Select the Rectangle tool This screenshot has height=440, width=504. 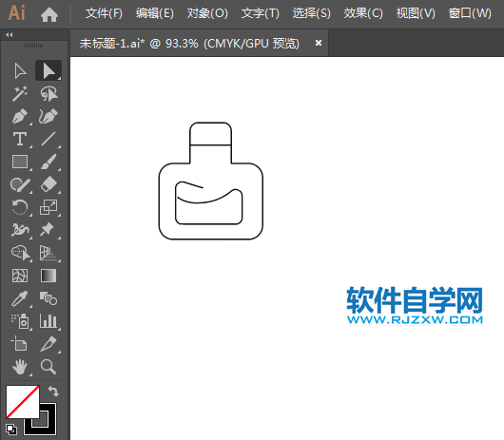pyautogui.click(x=20, y=162)
